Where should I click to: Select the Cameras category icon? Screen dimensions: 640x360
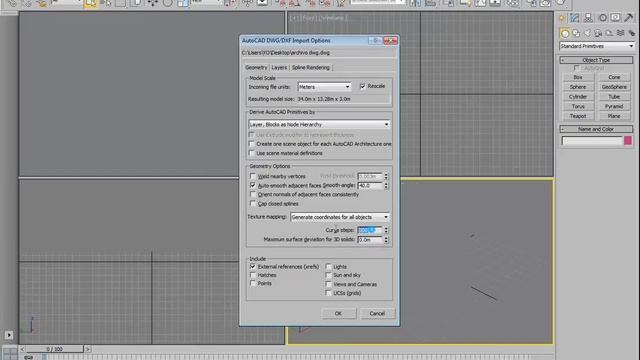pyautogui.click(x=598, y=33)
